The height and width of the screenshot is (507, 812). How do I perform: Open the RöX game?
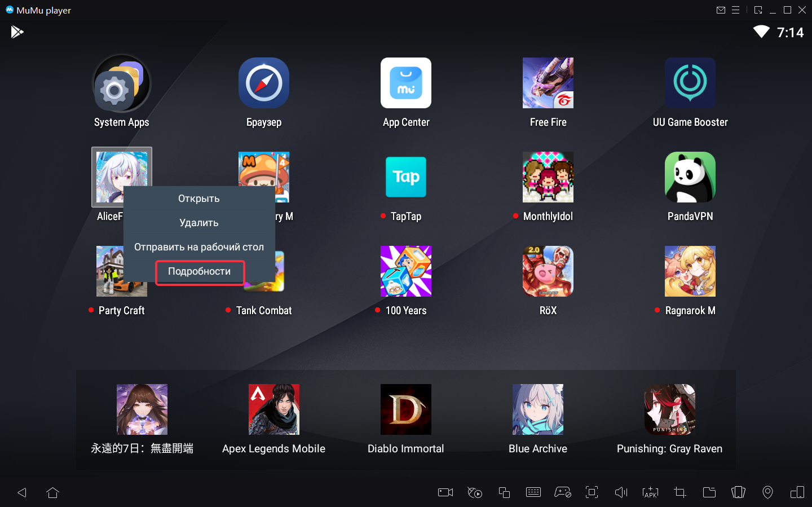[x=548, y=271]
